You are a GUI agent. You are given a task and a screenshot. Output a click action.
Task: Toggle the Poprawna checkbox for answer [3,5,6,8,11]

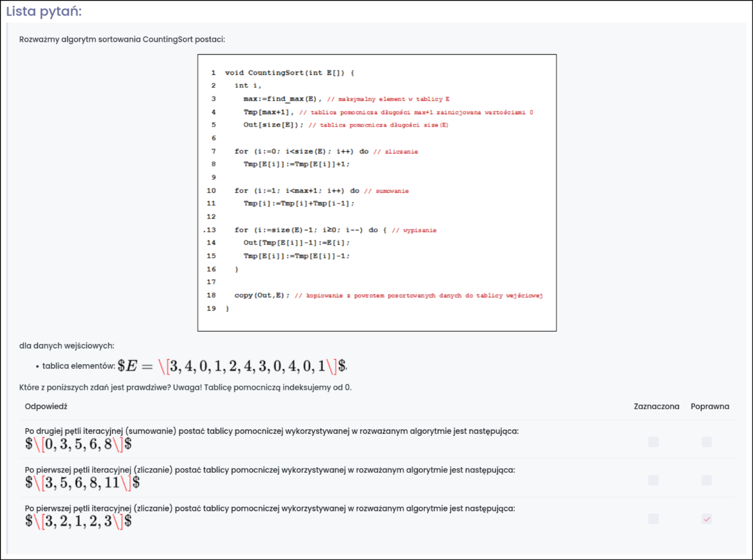point(706,480)
